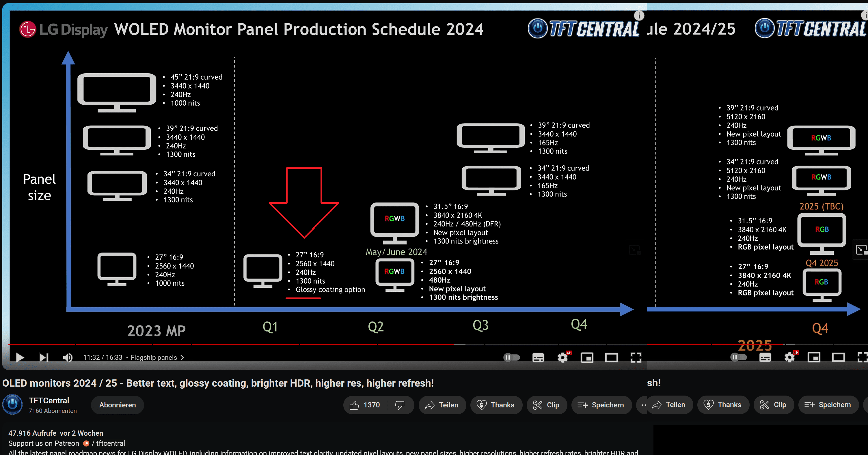Screen dimensions: 868x455
Task: Play the video in the left player
Action: [x=20, y=357]
